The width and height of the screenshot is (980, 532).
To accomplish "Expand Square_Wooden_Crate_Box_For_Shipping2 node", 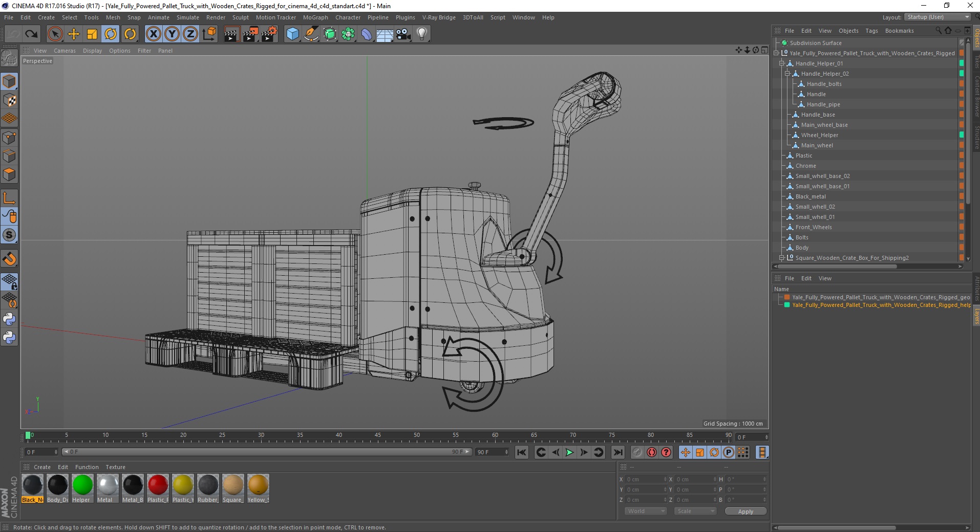I will [x=782, y=258].
